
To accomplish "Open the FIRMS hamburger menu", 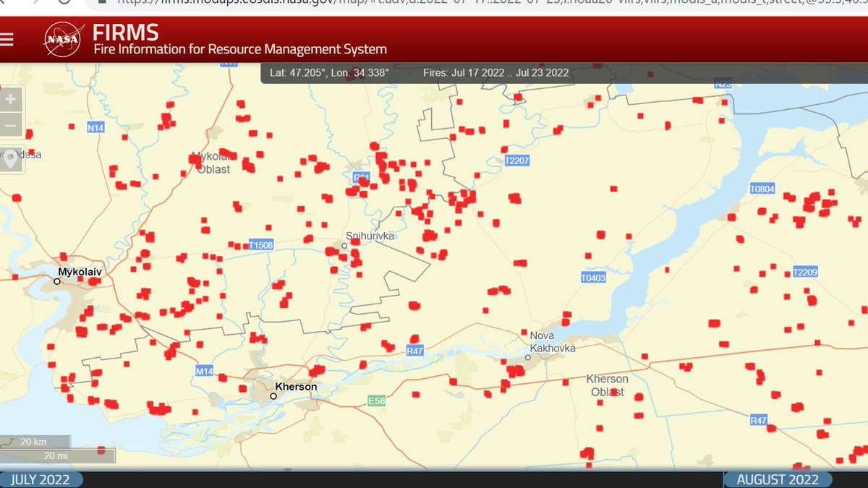I will click(7, 39).
